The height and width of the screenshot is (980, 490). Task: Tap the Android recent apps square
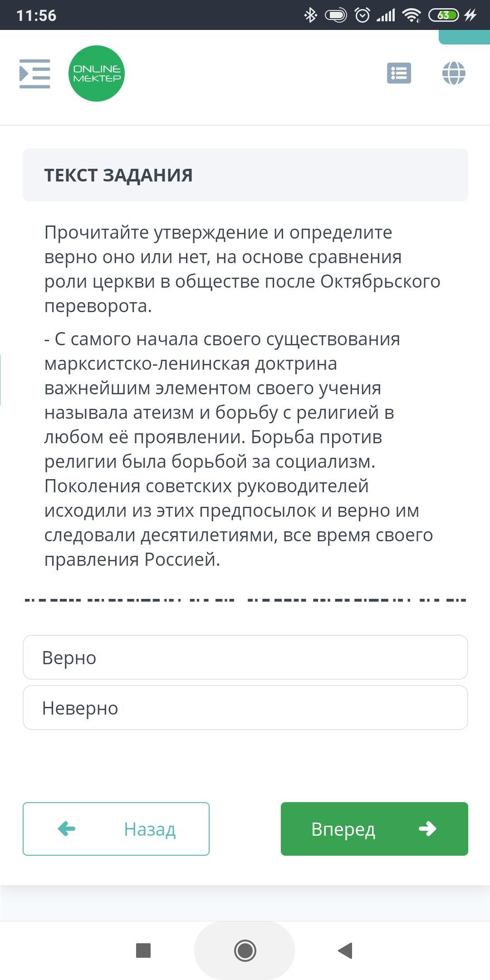[x=143, y=950]
